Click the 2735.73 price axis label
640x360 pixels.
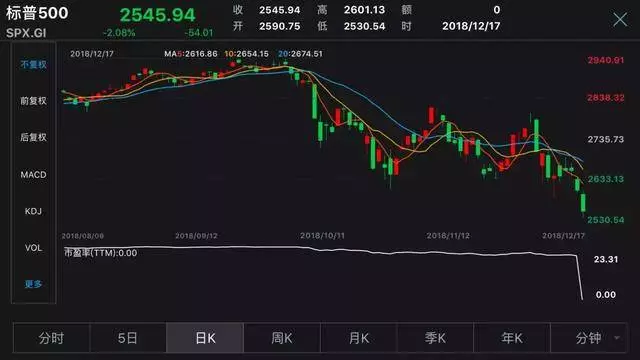606,140
